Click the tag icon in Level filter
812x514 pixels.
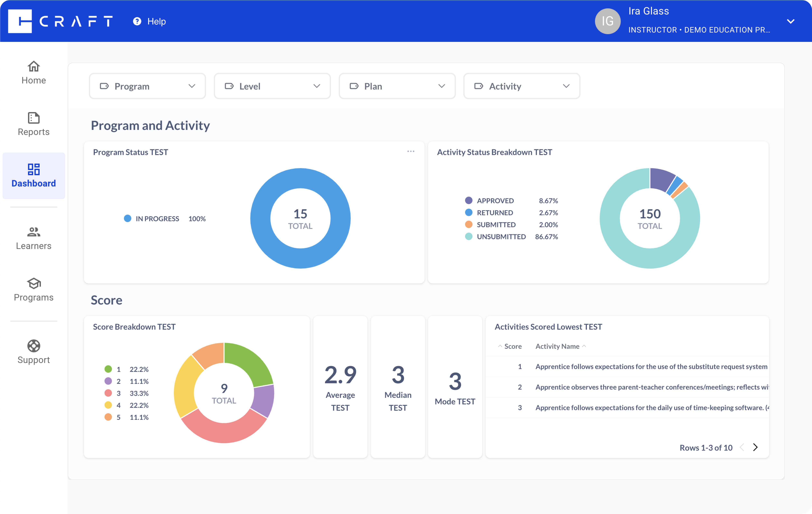pyautogui.click(x=229, y=86)
